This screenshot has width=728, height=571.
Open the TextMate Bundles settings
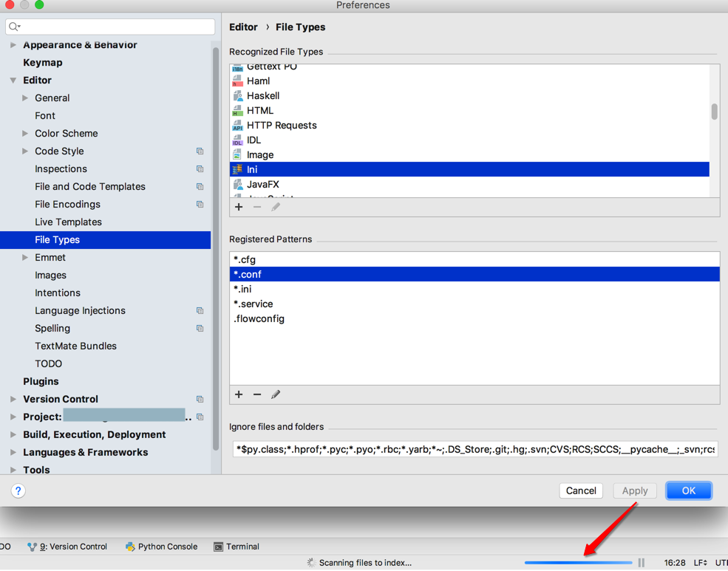coord(75,346)
